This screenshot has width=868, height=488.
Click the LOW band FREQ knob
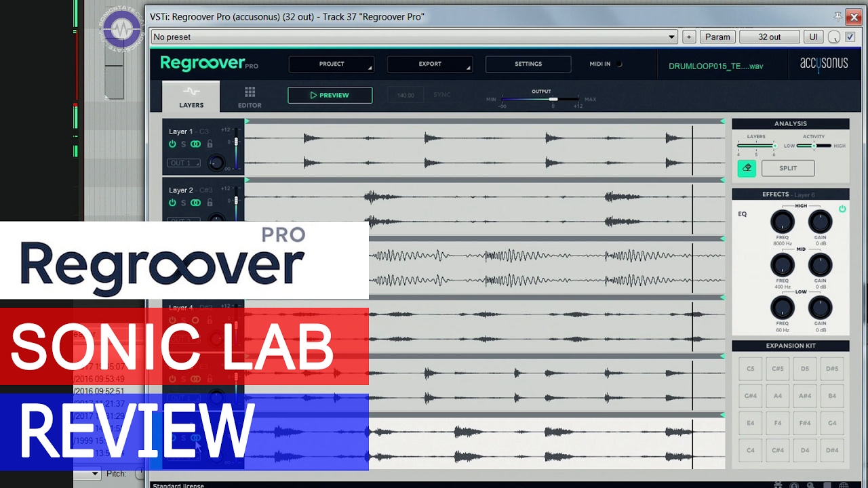point(782,308)
